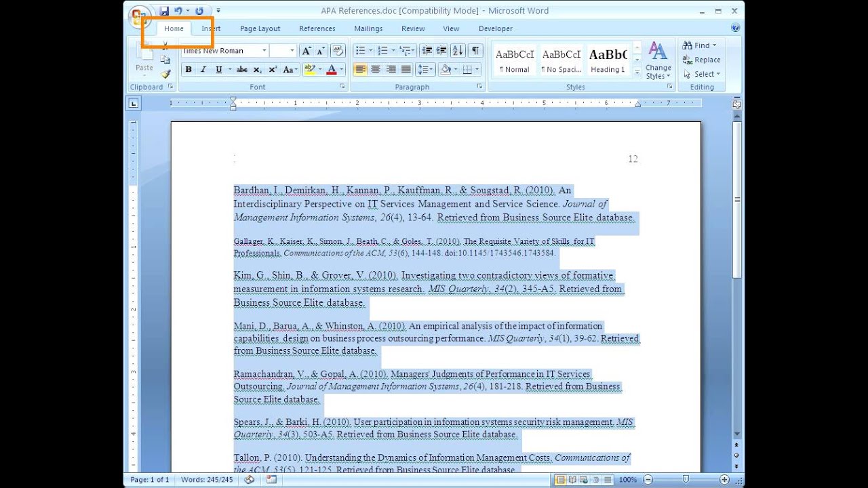This screenshot has height=488, width=868.
Task: Open the font size dropdown
Action: tap(292, 51)
